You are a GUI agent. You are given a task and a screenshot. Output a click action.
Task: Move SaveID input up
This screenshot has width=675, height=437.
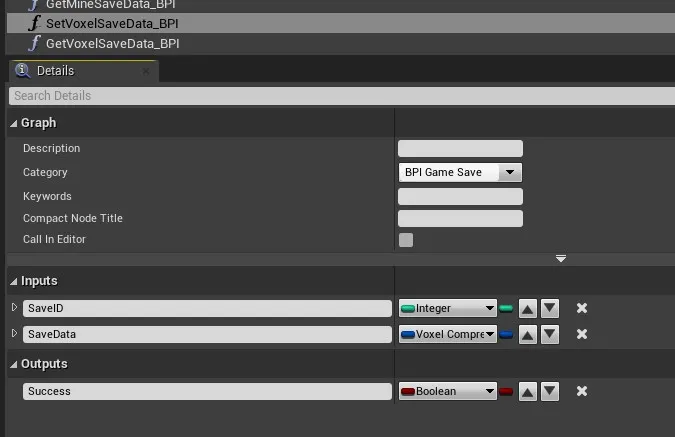point(528,308)
